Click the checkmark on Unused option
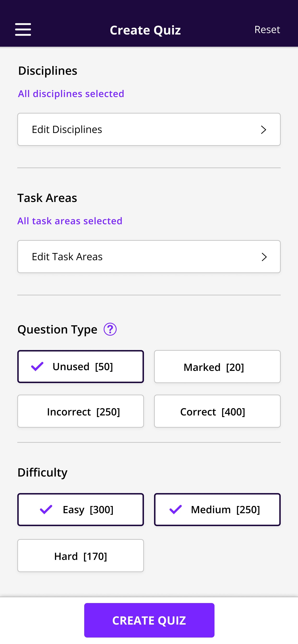The height and width of the screenshot is (644, 298). click(37, 367)
